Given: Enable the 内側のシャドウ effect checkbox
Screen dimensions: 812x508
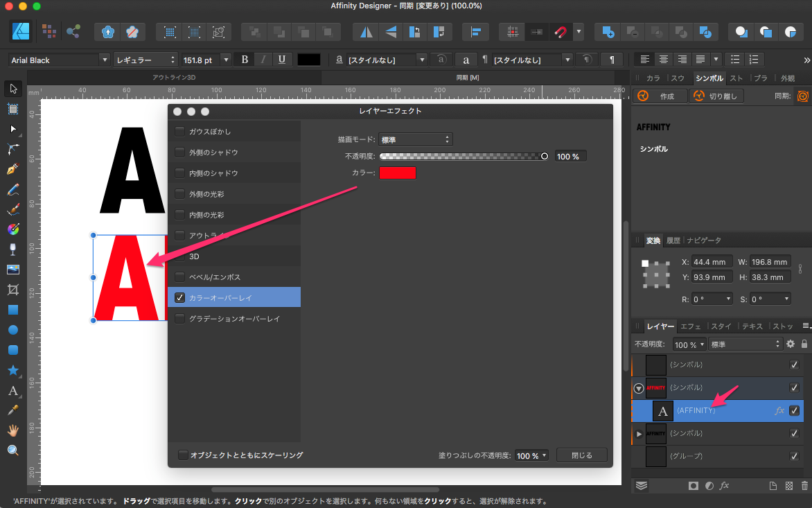Looking at the screenshot, I should pyautogui.click(x=179, y=173).
